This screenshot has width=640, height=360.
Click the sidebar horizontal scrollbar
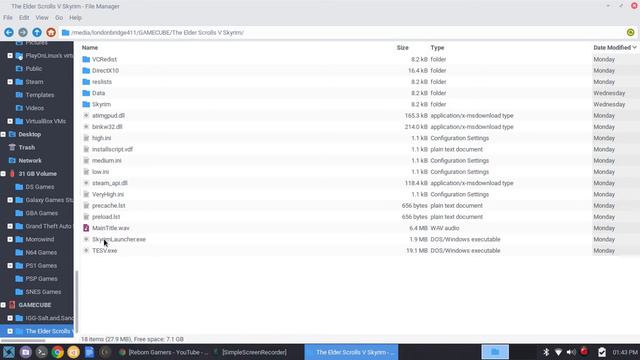click(23, 340)
